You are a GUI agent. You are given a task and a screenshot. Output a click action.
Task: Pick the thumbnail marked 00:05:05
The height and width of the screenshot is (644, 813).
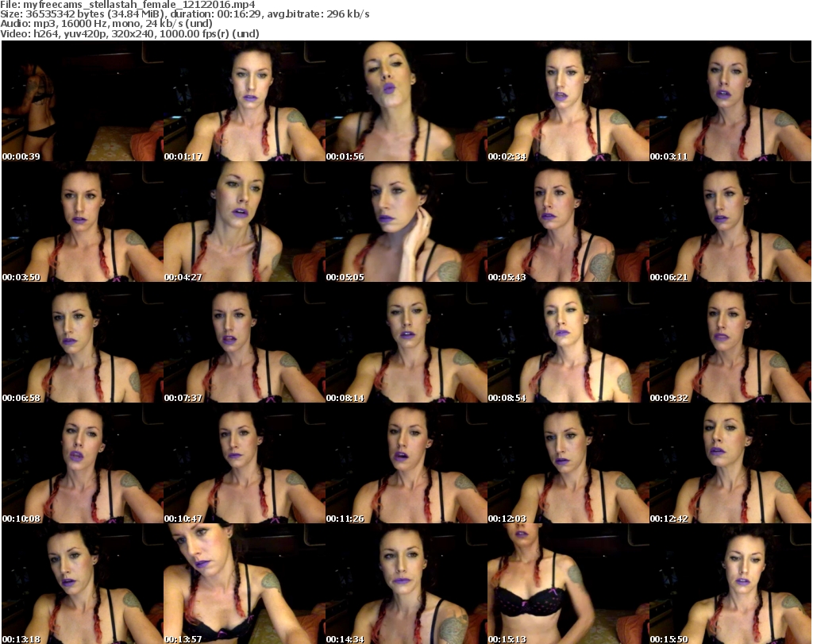406,222
